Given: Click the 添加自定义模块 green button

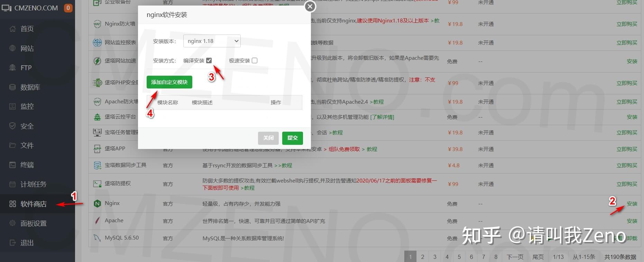Looking at the screenshot, I should tap(169, 82).
